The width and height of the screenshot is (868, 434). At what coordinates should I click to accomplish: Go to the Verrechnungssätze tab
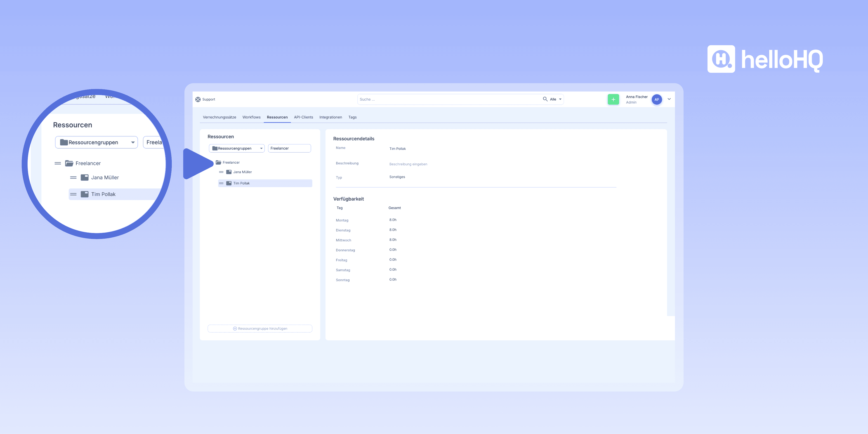click(219, 117)
